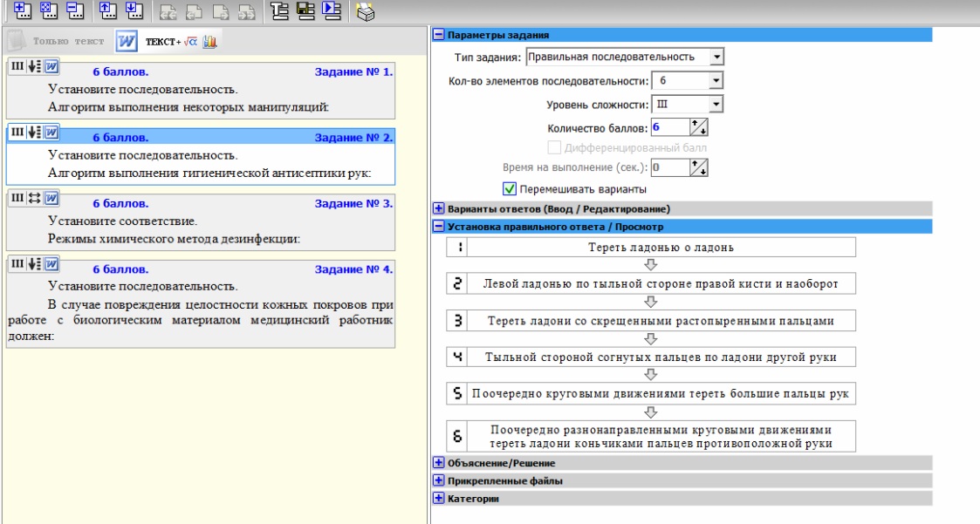
Task: Click the Word 'W' editor mode icon
Action: (x=127, y=42)
